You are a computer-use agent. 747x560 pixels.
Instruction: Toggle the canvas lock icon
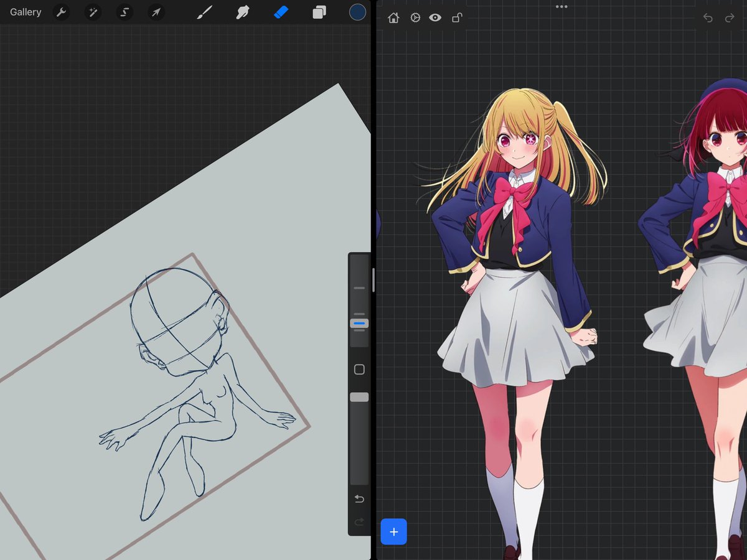tap(457, 18)
